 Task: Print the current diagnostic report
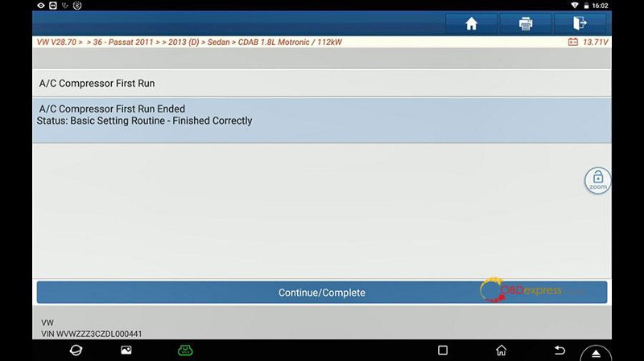coord(526,23)
